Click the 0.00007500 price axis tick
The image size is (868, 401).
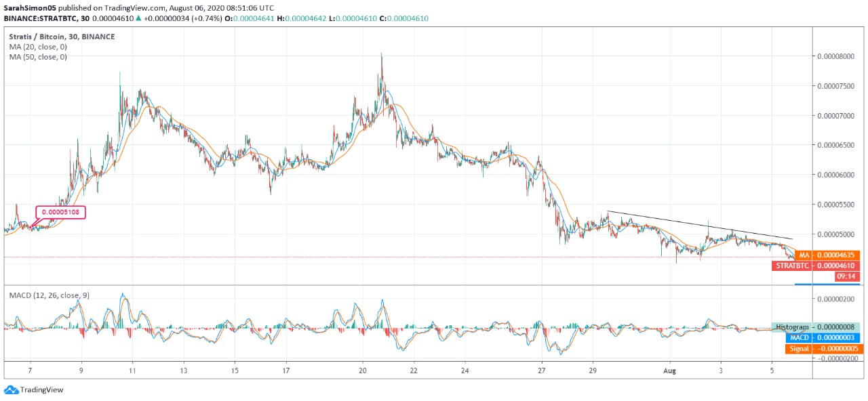click(835, 86)
